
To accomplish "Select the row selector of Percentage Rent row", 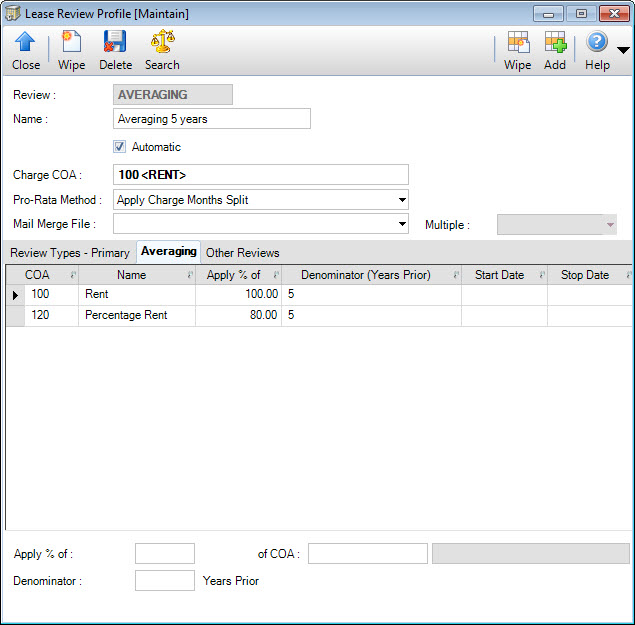I will click(15, 316).
